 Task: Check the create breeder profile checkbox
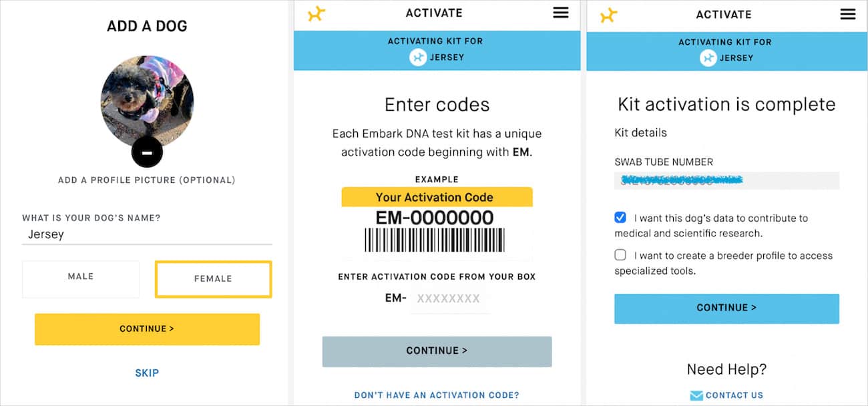[620, 255]
